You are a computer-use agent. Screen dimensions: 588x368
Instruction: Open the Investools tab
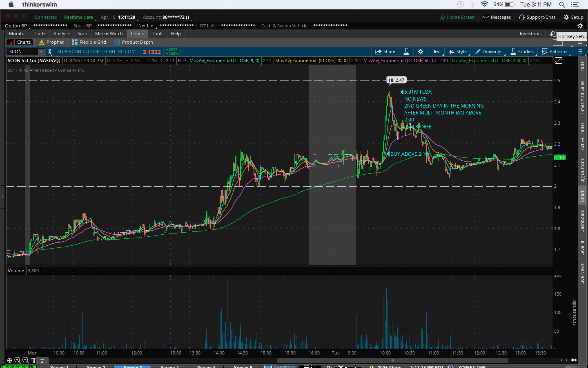point(530,34)
